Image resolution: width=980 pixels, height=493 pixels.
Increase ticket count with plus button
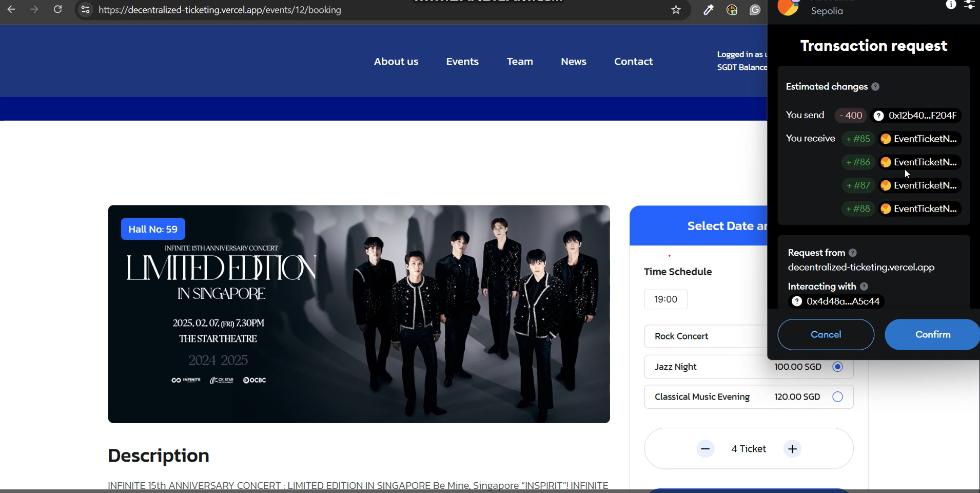click(792, 449)
